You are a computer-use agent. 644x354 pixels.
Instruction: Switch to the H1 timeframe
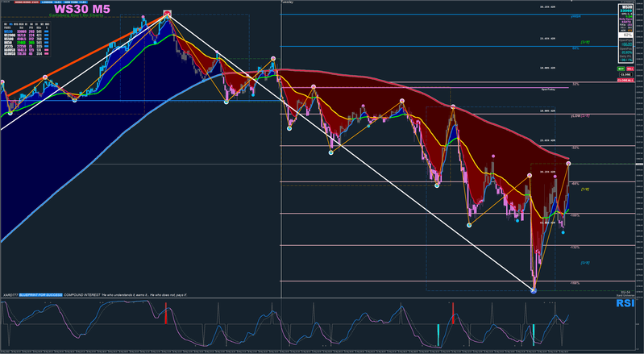pyautogui.click(x=27, y=24)
